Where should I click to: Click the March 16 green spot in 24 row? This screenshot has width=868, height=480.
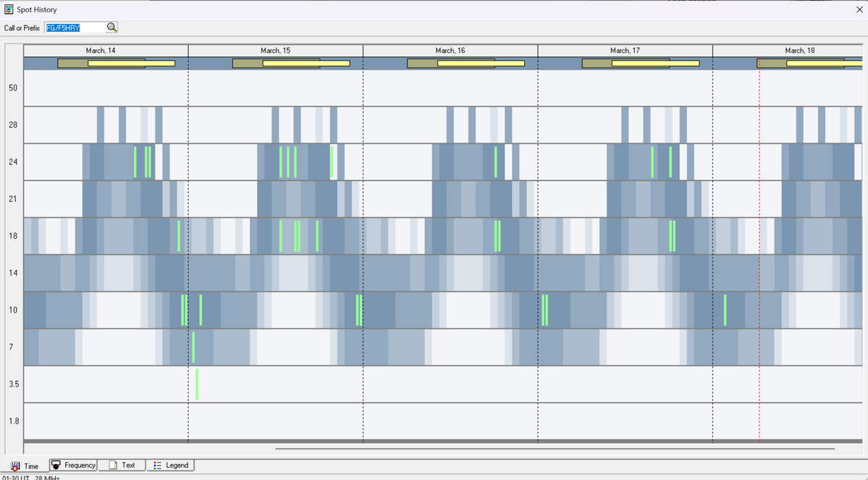pyautogui.click(x=495, y=161)
